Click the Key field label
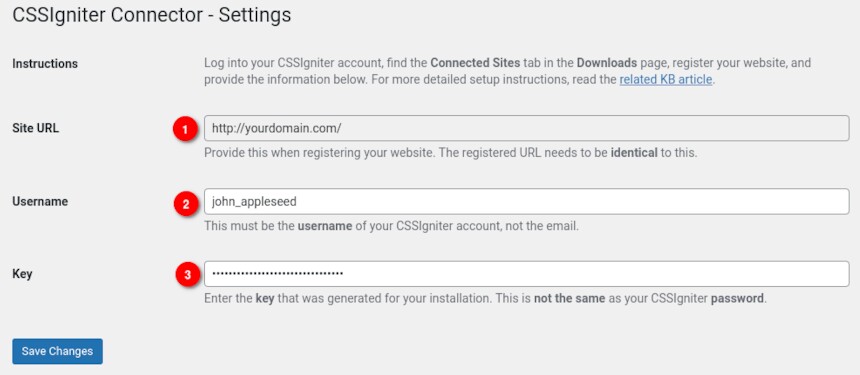This screenshot has height=375, width=860. (x=22, y=274)
